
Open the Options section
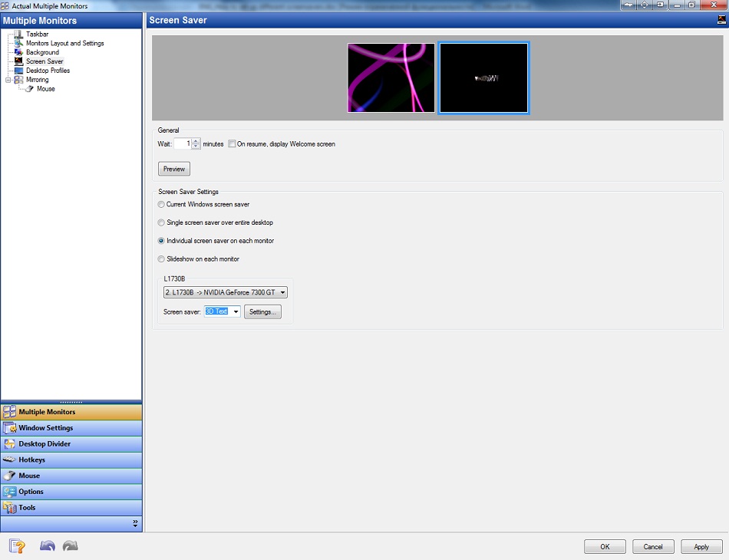pyautogui.click(x=71, y=491)
